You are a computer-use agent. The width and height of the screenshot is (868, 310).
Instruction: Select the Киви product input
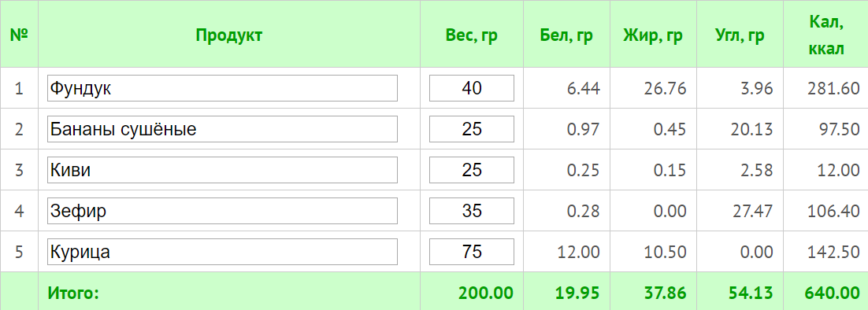(223, 170)
